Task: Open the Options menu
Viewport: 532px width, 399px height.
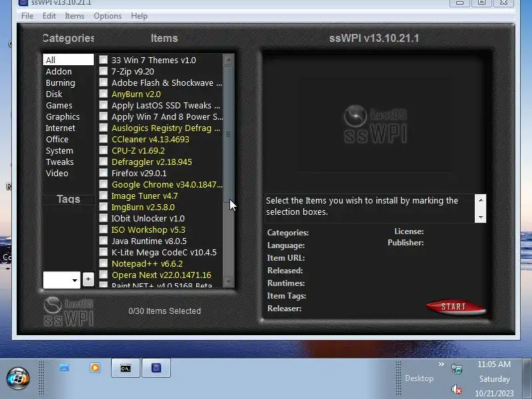Action: [x=108, y=16]
